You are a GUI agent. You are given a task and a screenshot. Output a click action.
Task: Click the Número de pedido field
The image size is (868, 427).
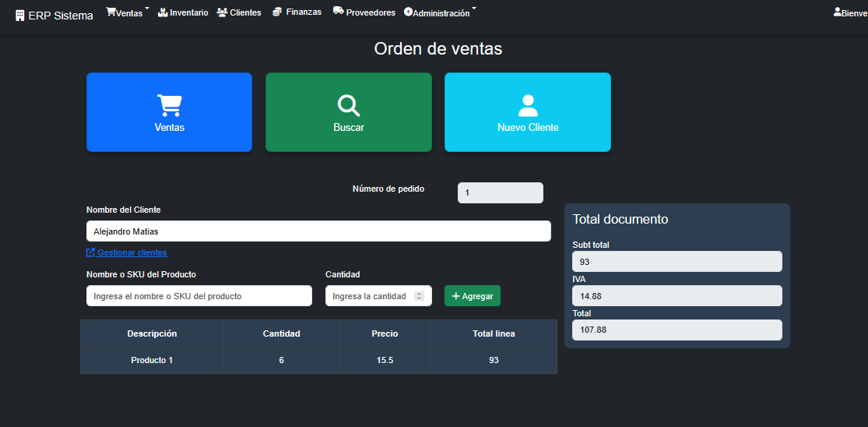pyautogui.click(x=500, y=193)
